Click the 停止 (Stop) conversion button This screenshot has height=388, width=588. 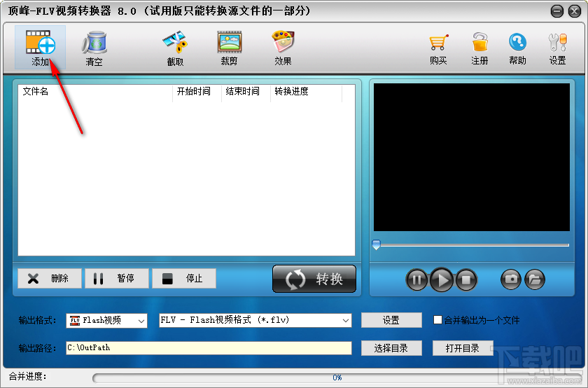point(184,279)
